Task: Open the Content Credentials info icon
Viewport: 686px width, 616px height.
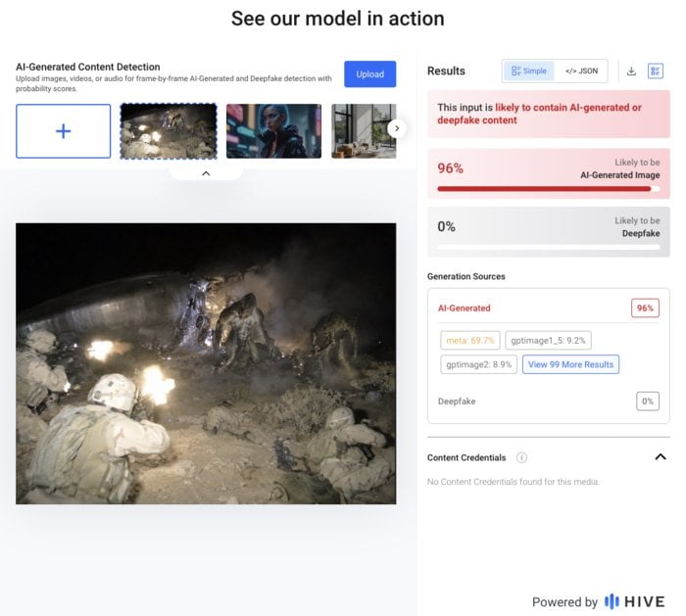Action: coord(521,457)
